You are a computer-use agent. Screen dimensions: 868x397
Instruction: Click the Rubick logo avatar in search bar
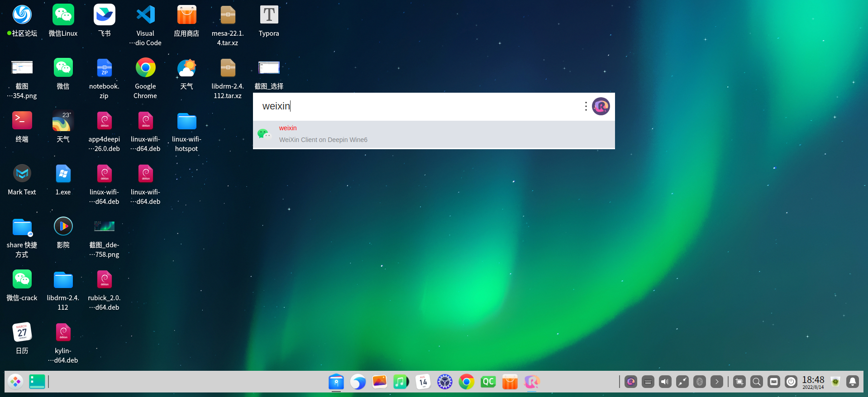tap(601, 106)
